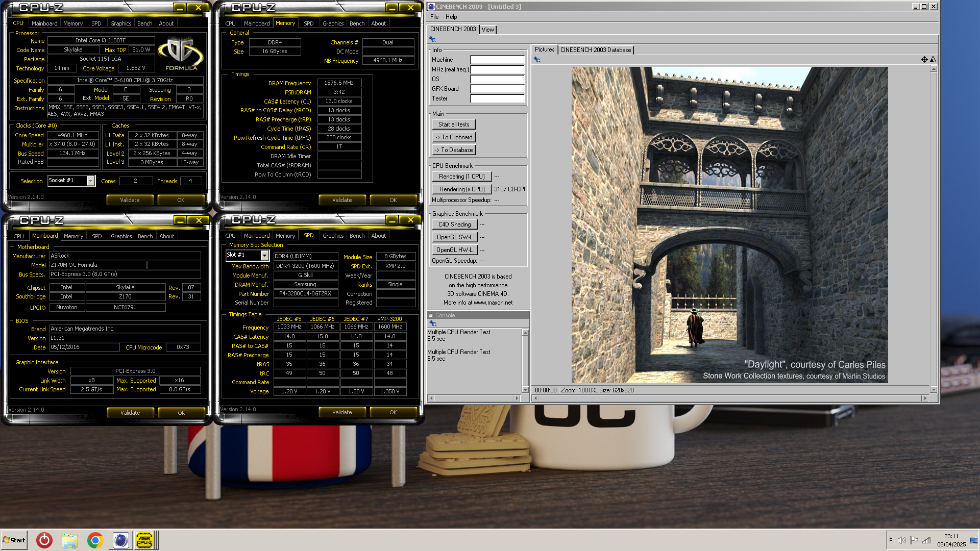Select the move/pan arrows icon above the picture
Viewport: 980px width, 551px height.
[x=924, y=60]
